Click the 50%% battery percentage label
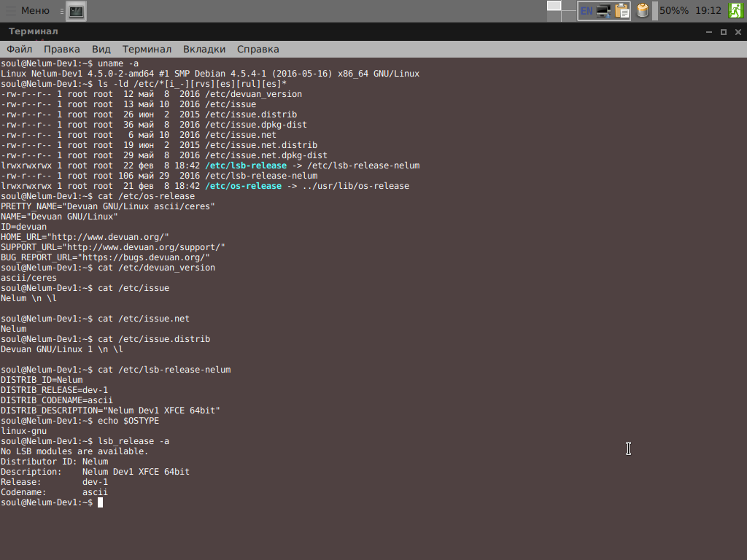 pyautogui.click(x=673, y=10)
